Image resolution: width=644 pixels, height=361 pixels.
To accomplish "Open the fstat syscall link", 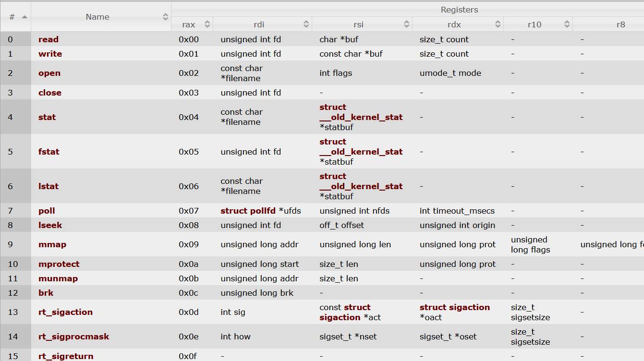I will (x=49, y=152).
